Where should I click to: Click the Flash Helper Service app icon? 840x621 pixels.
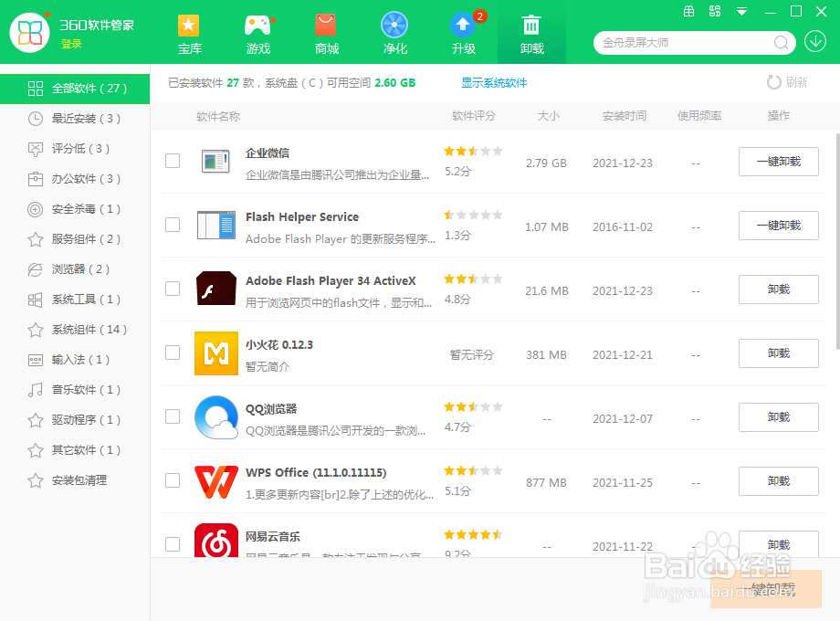click(215, 225)
